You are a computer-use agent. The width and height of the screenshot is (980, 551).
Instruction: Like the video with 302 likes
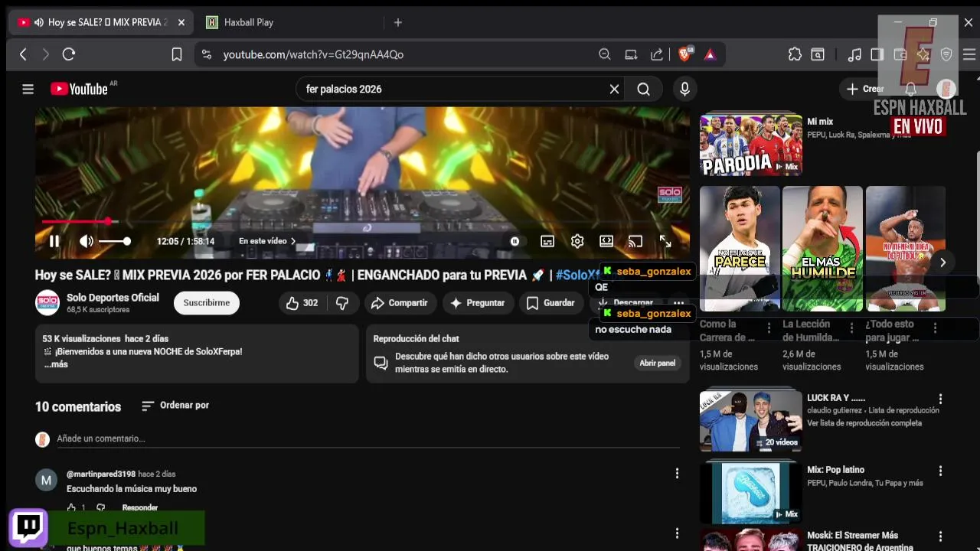[x=302, y=303]
